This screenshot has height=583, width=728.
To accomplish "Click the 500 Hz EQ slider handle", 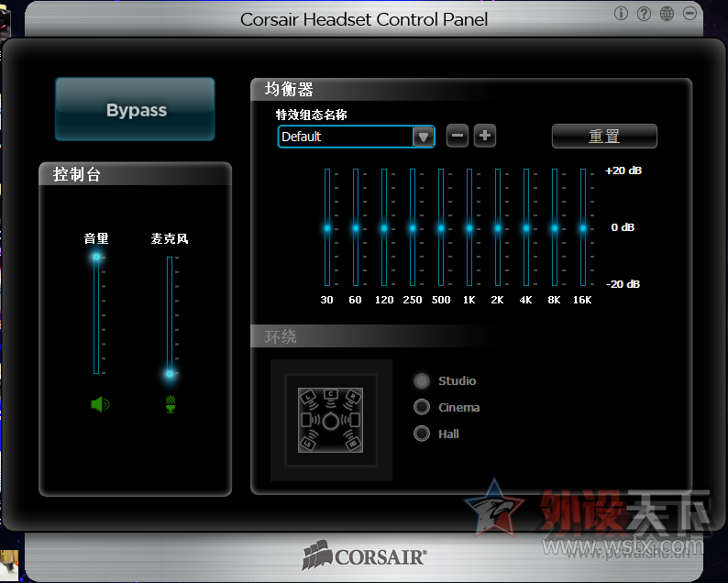I will tap(441, 228).
